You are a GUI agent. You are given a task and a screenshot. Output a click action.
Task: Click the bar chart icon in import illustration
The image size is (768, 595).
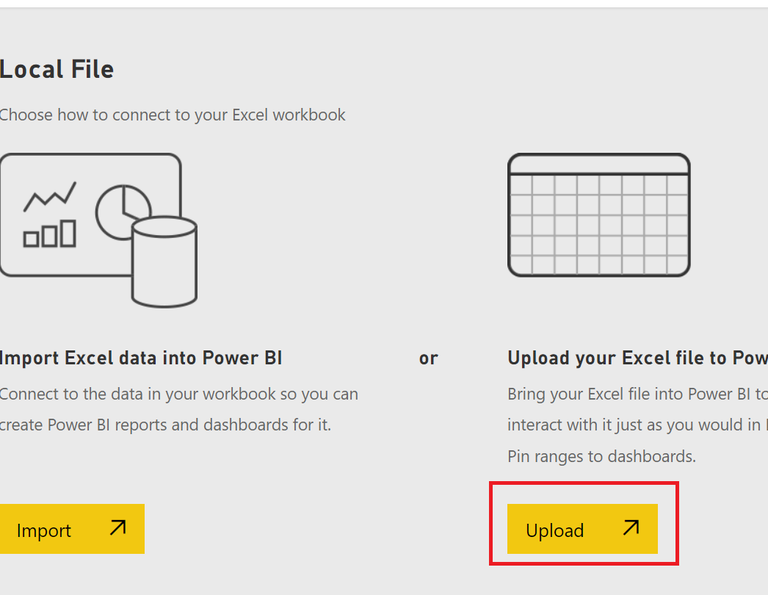coord(50,235)
